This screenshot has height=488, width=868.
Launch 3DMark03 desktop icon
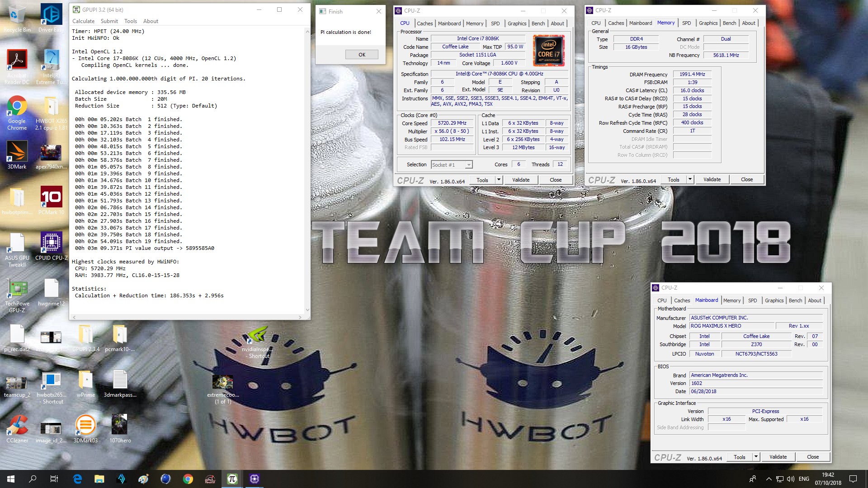(85, 429)
